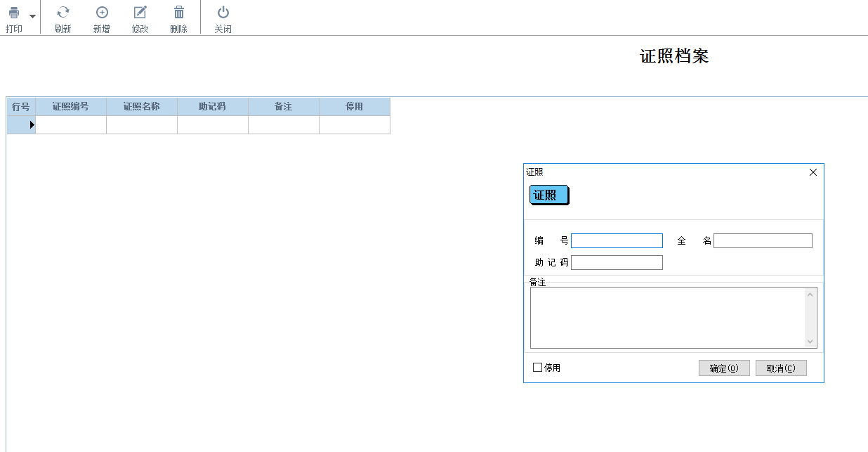Image resolution: width=868 pixels, height=452 pixels.
Task: Close the 证照 dialog with X
Action: 813,172
